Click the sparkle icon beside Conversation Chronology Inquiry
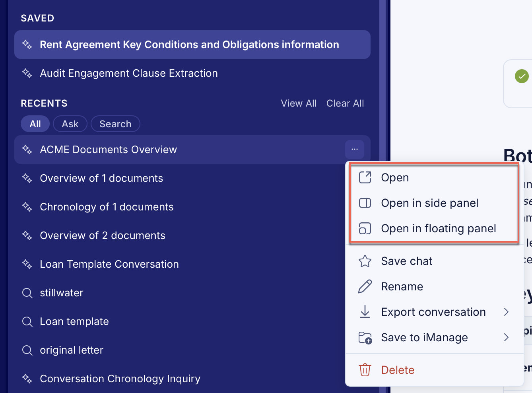The image size is (532, 393). point(27,379)
